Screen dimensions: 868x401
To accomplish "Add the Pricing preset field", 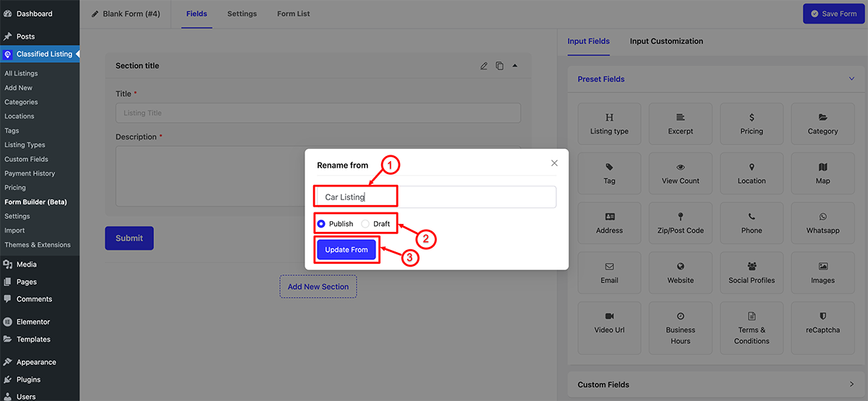I will click(x=752, y=124).
